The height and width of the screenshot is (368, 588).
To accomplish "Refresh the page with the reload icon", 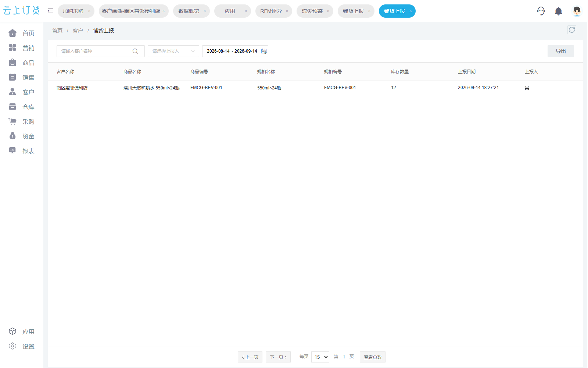I will pyautogui.click(x=571, y=30).
